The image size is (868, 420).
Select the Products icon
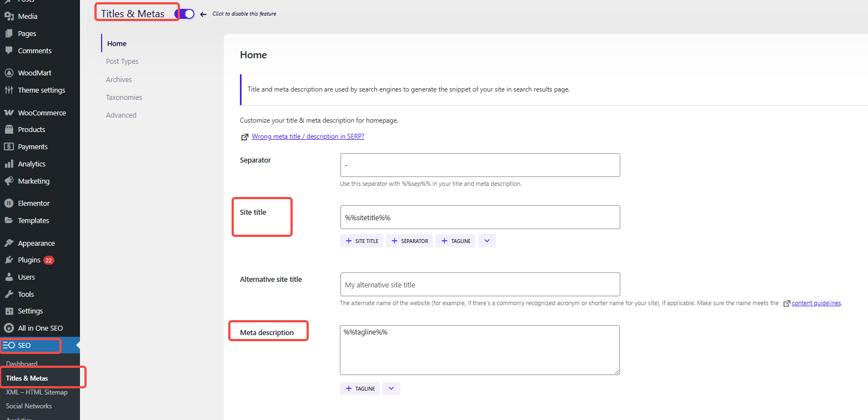point(9,129)
